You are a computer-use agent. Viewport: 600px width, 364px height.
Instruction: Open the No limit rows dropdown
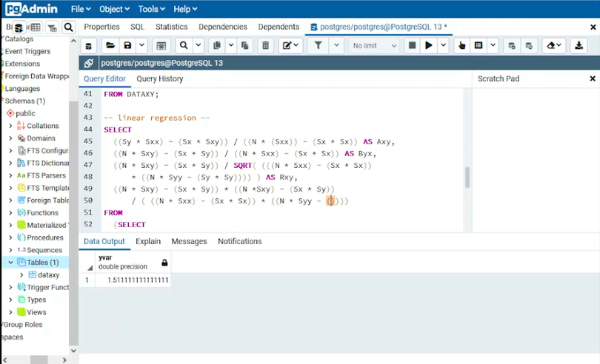pyautogui.click(x=374, y=46)
